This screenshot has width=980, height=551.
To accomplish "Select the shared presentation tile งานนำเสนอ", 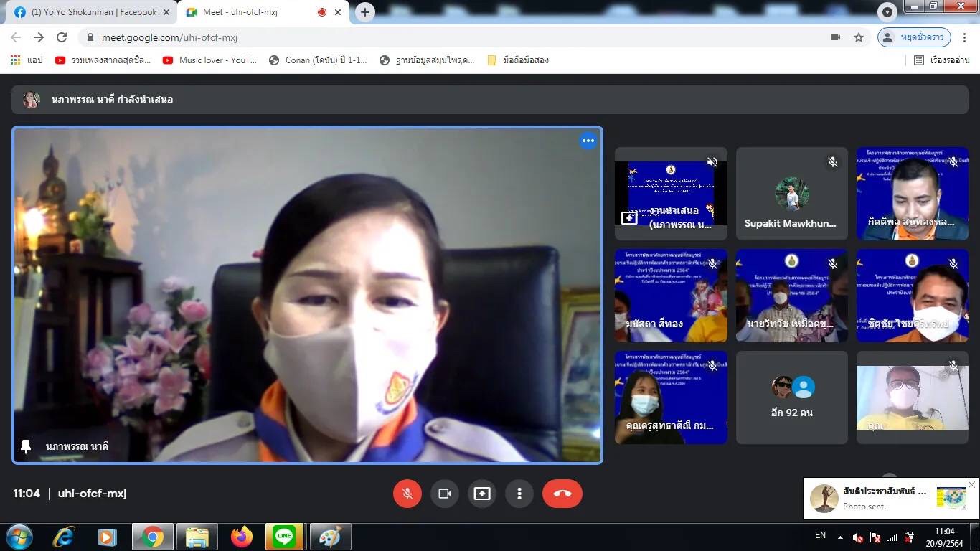I will tap(671, 194).
